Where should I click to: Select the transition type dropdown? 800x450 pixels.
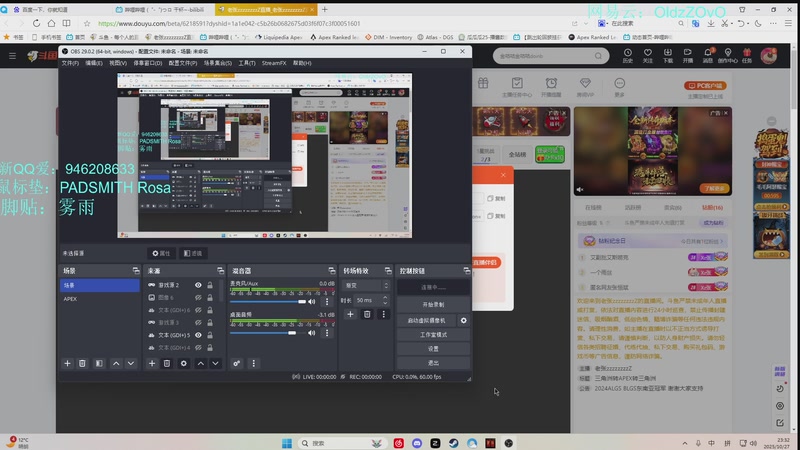[x=367, y=285]
